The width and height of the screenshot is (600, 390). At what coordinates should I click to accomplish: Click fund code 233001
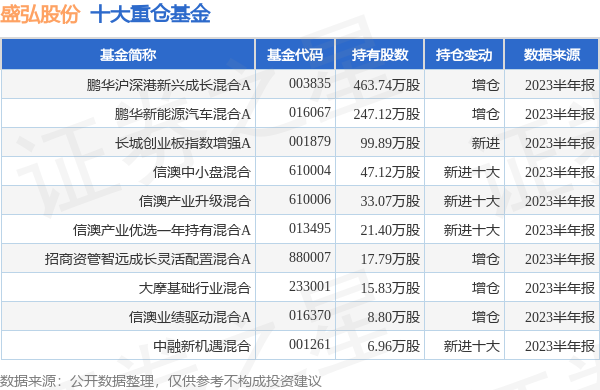[310, 287]
